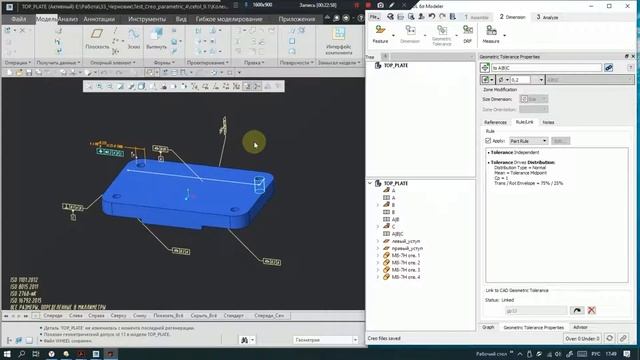
Task: Open the References tab in the tolerance panel
Action: pyautogui.click(x=495, y=122)
